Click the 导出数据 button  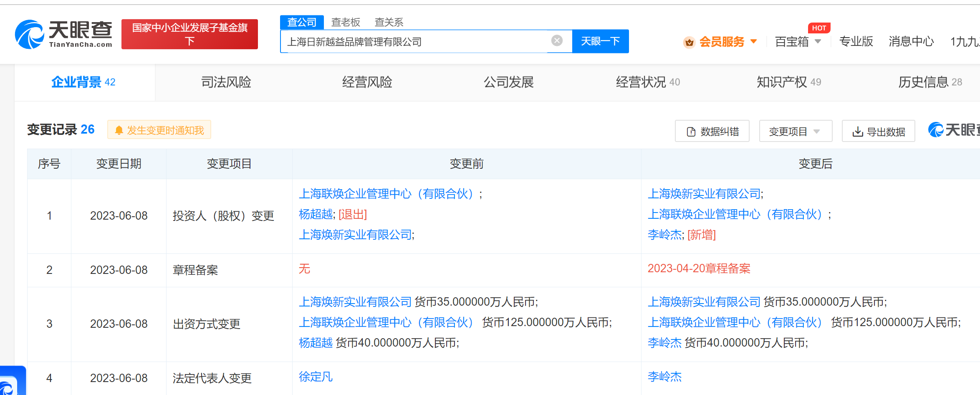(x=878, y=131)
